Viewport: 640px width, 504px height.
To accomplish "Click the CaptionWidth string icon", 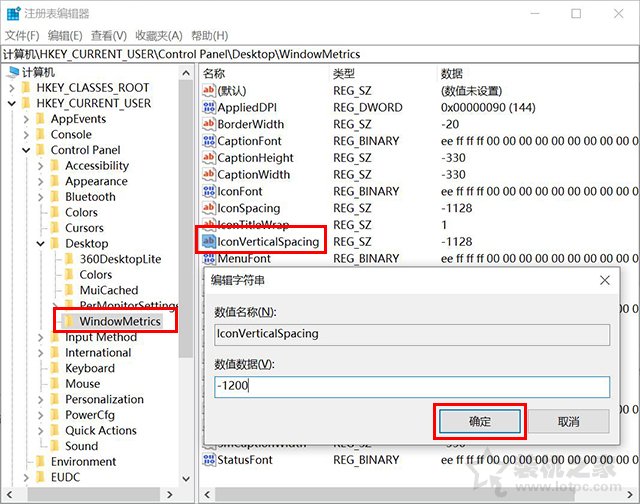I will pyautogui.click(x=209, y=174).
